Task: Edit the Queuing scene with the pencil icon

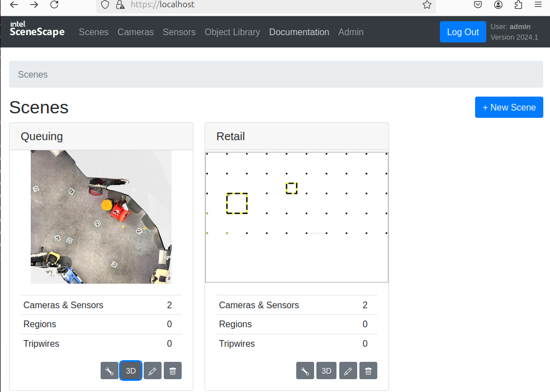Action: click(x=152, y=370)
